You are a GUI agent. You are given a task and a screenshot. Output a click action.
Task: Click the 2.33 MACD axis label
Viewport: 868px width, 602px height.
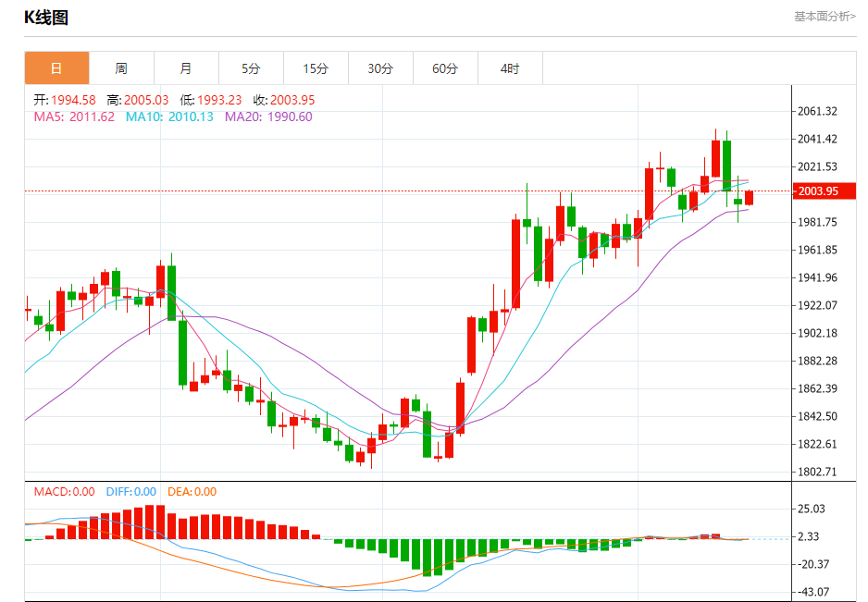point(808,536)
